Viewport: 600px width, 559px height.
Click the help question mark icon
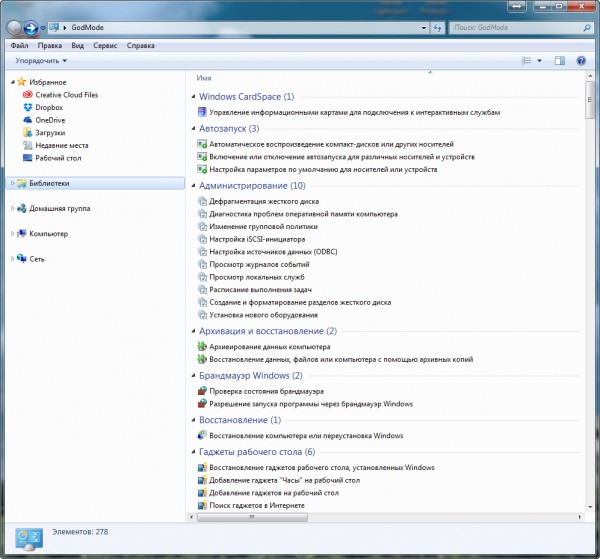pos(581,61)
